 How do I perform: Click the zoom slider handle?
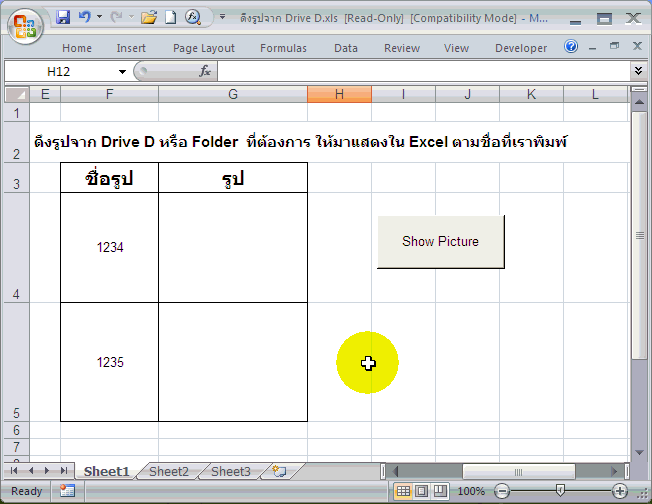560,491
